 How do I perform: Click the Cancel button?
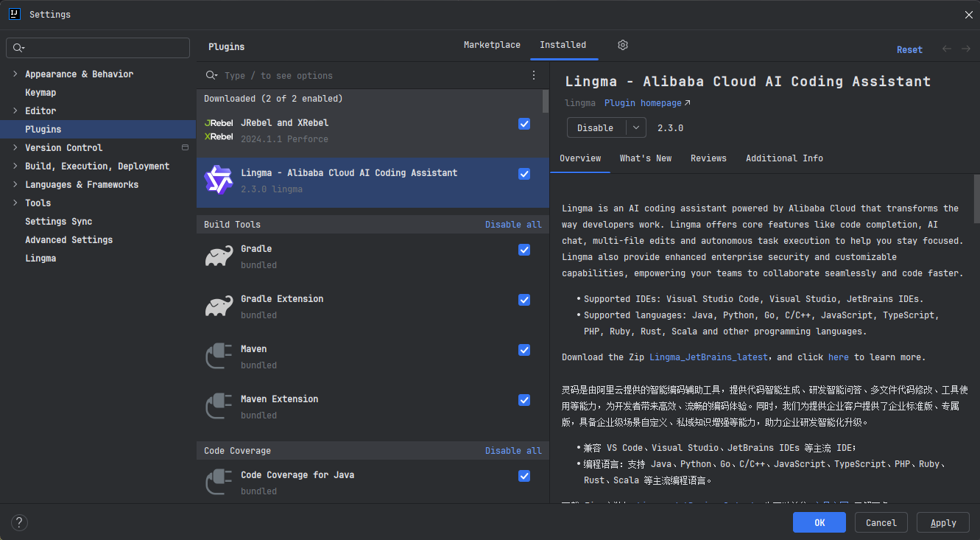coord(881,522)
